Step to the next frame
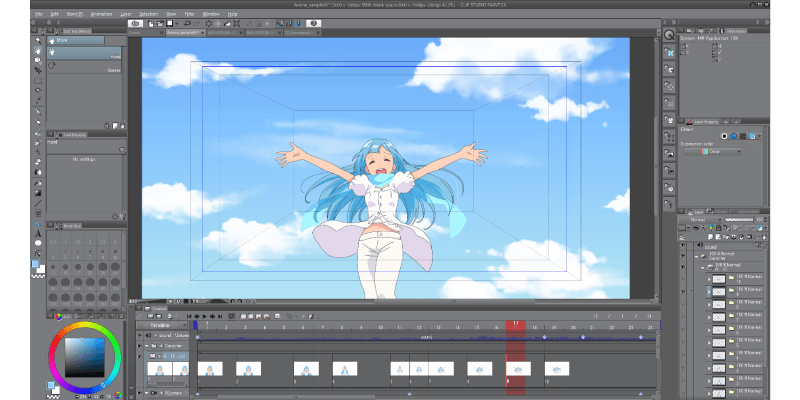Viewport: 800px width, 400px height. (x=213, y=317)
